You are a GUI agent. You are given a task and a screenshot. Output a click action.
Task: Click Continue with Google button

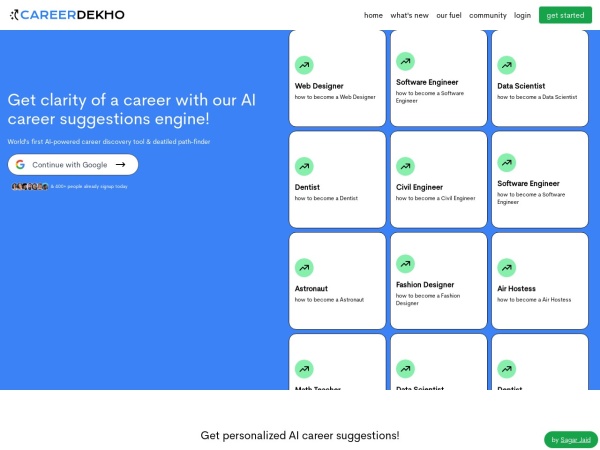[x=73, y=165]
